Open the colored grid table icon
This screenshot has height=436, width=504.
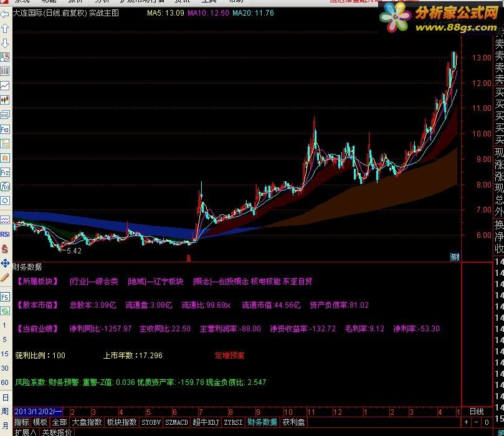point(4,72)
